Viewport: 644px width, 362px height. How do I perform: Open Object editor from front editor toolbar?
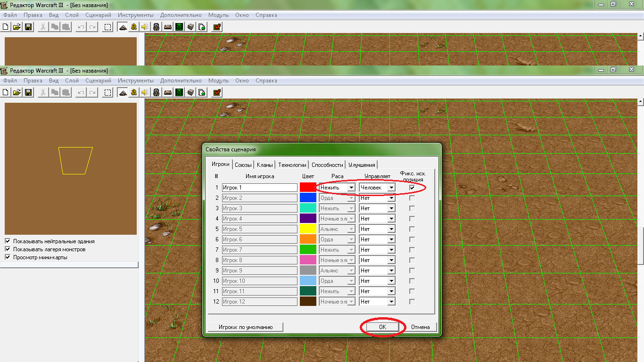157,92
